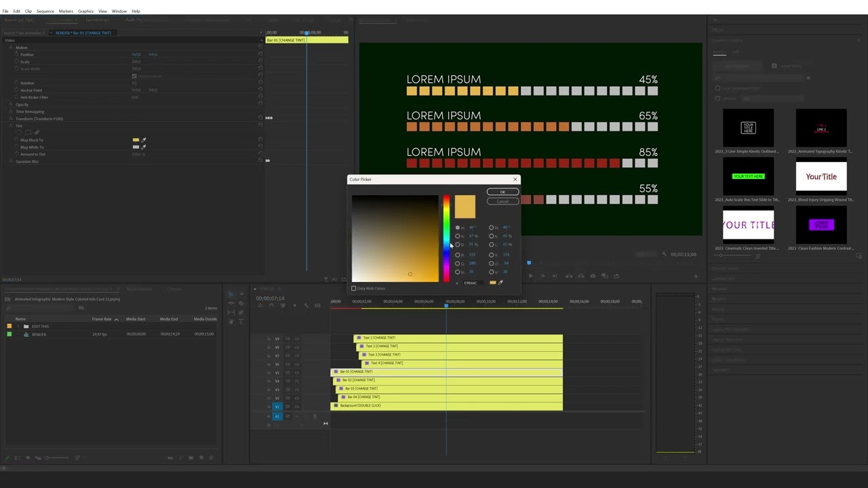Use the eyedropper in the Color Picker dialog

coord(501,283)
